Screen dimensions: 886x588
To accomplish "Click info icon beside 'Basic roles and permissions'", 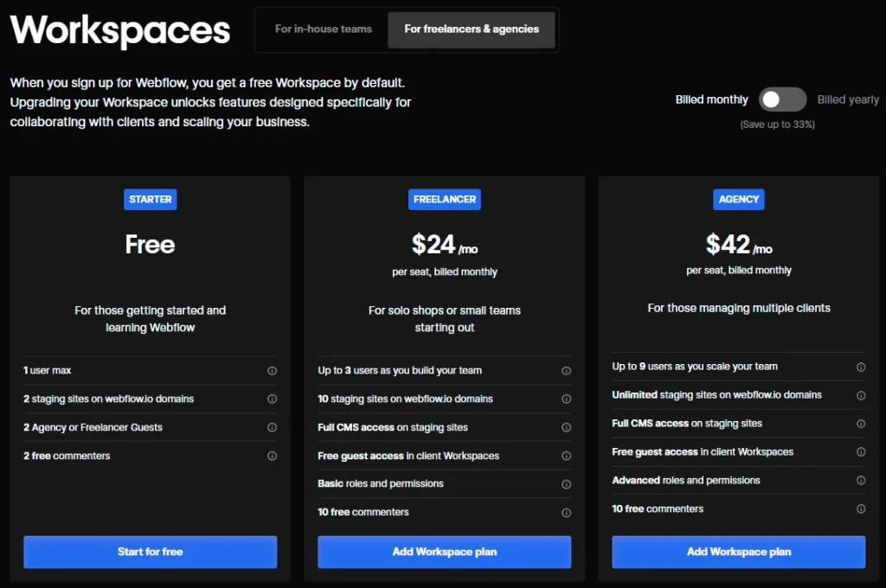I will pyautogui.click(x=566, y=484).
